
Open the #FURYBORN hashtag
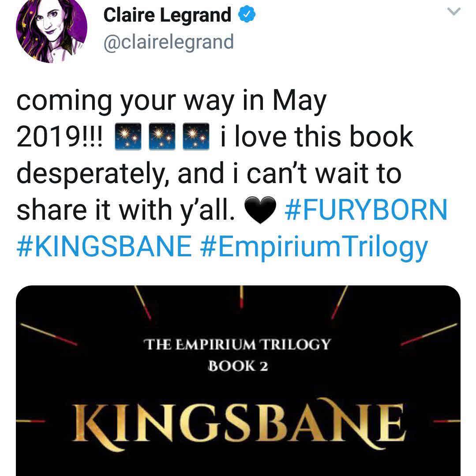pos(366,210)
